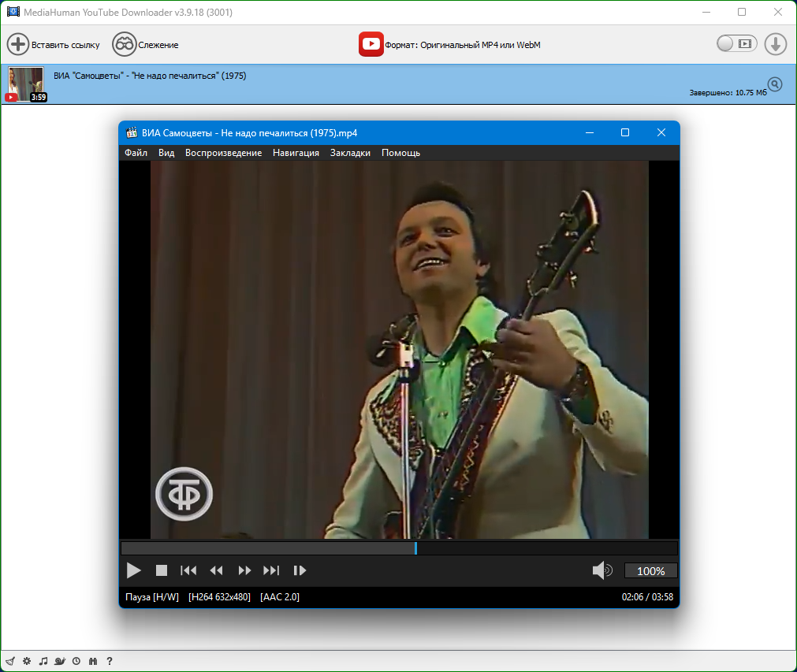Click the downloaded video thumbnail in list

click(x=25, y=84)
